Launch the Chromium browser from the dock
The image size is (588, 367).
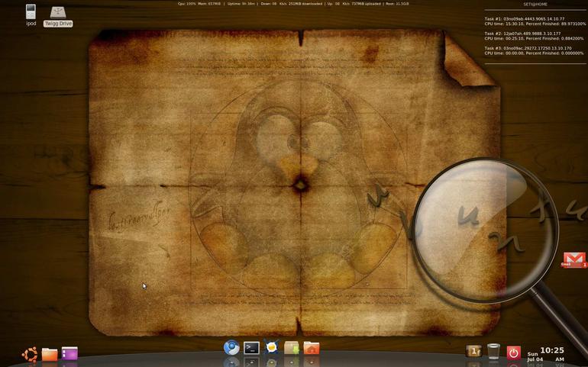231,347
